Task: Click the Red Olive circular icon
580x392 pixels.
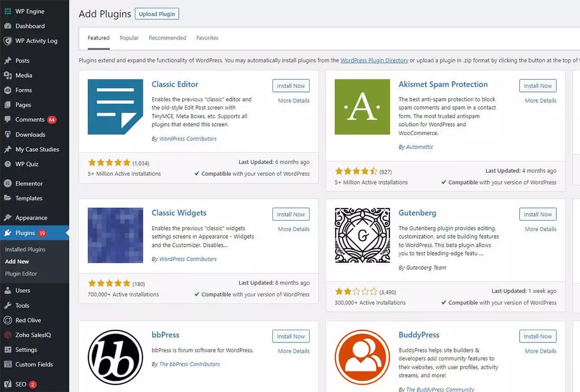Action: click(x=8, y=320)
